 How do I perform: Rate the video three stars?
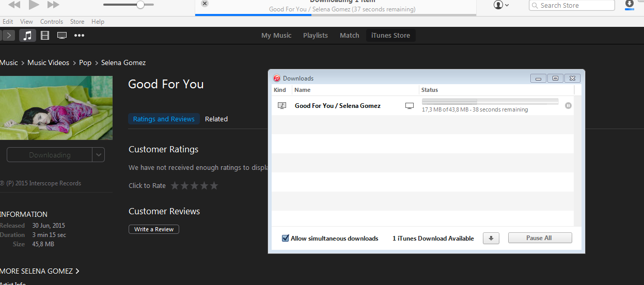tap(195, 186)
